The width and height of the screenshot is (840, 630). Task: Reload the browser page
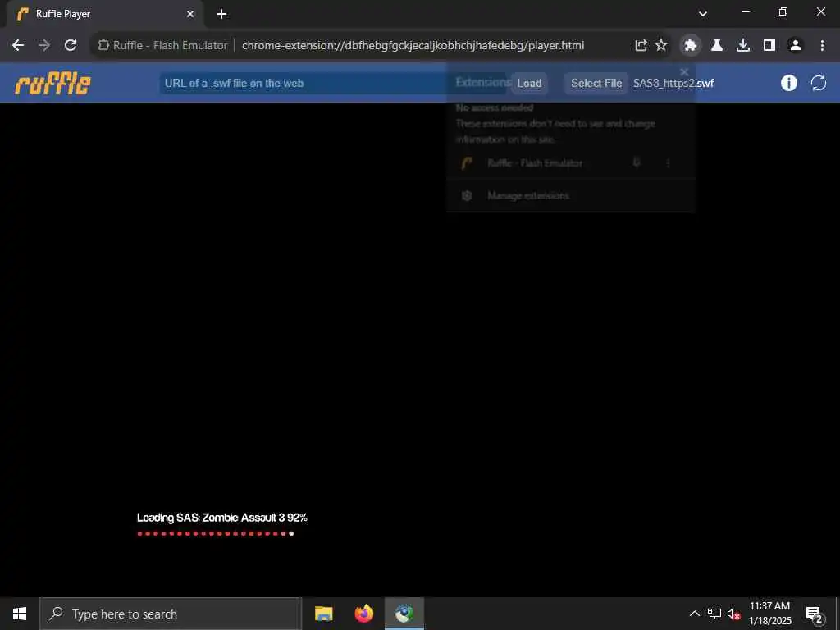[71, 46]
